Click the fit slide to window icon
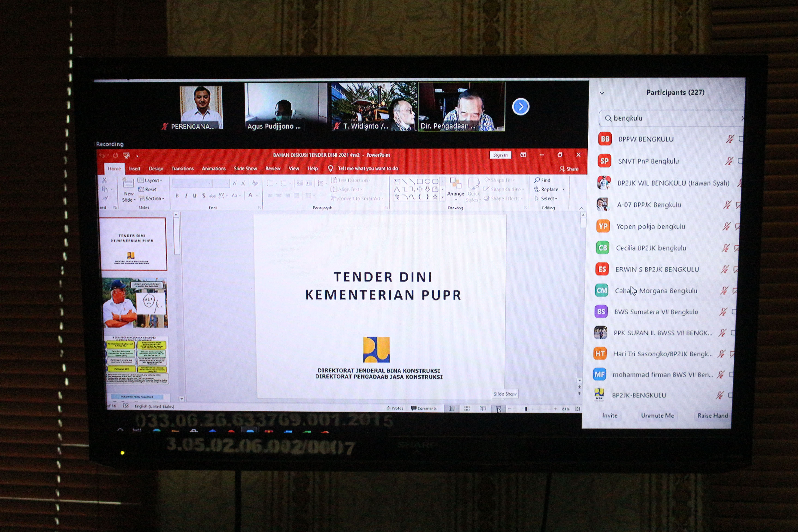The width and height of the screenshot is (798, 532). click(x=577, y=409)
